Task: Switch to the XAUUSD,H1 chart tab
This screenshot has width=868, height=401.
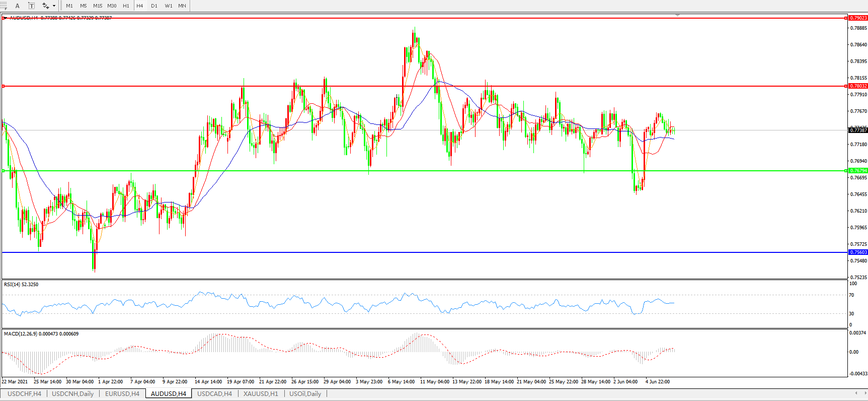Action: point(261,394)
